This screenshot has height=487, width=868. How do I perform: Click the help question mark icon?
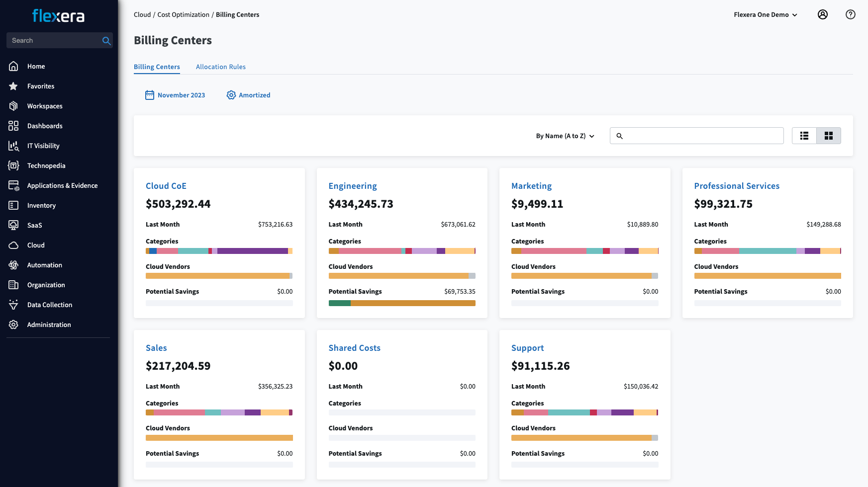tap(851, 14)
